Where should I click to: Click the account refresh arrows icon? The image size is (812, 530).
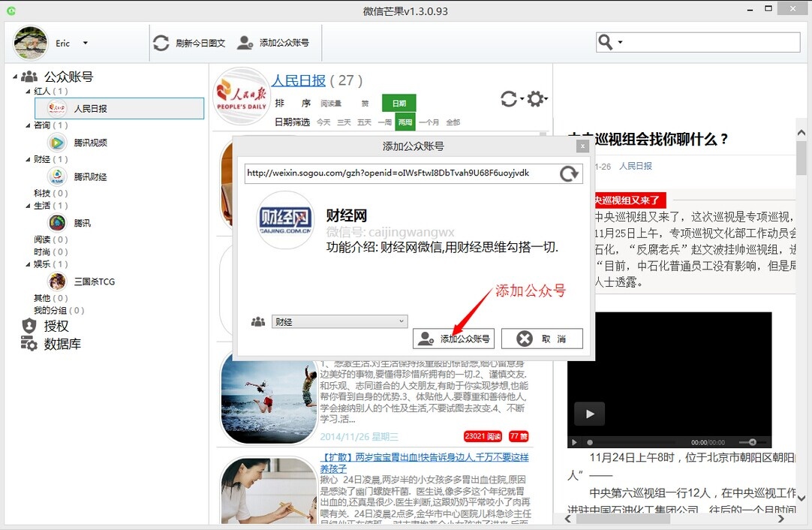[x=509, y=98]
